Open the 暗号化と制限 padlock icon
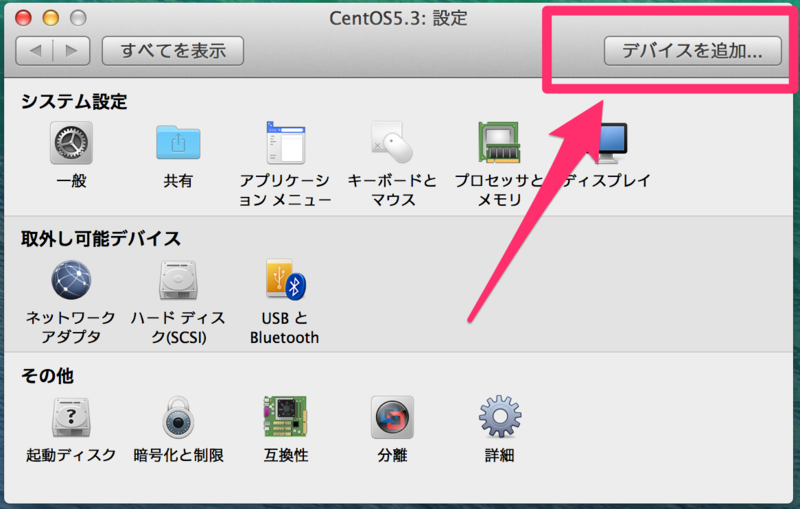The height and width of the screenshot is (509, 800). point(178,417)
